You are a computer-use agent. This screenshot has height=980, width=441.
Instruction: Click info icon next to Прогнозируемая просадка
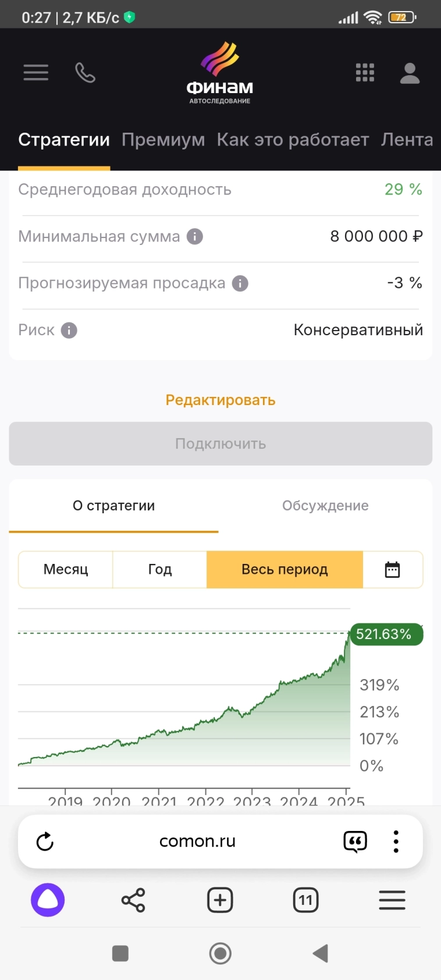coord(240,283)
